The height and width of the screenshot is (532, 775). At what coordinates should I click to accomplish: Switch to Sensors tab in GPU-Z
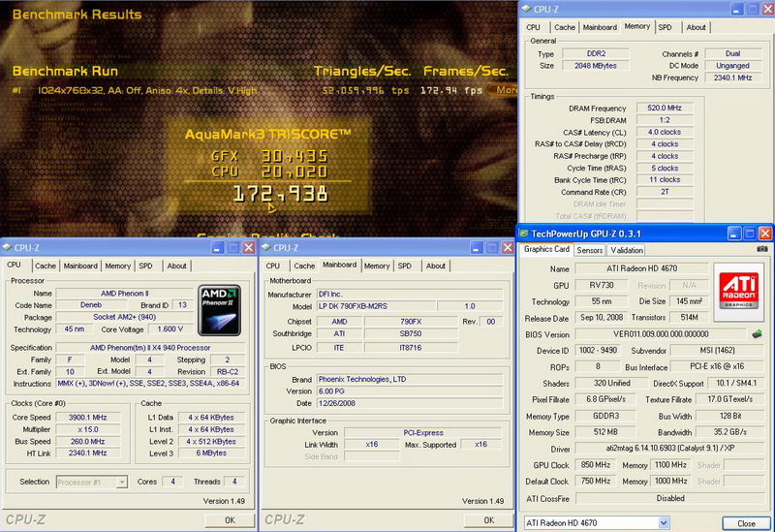590,250
